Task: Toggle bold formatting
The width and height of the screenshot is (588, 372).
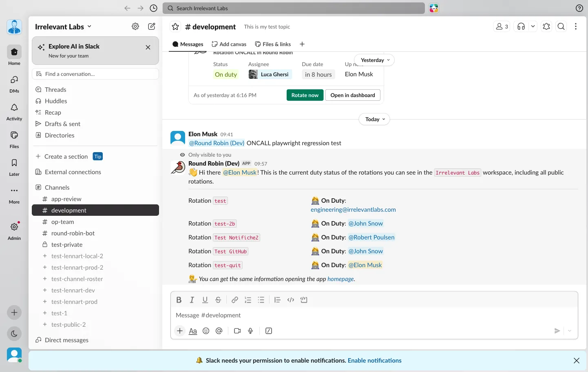Action: (x=179, y=300)
